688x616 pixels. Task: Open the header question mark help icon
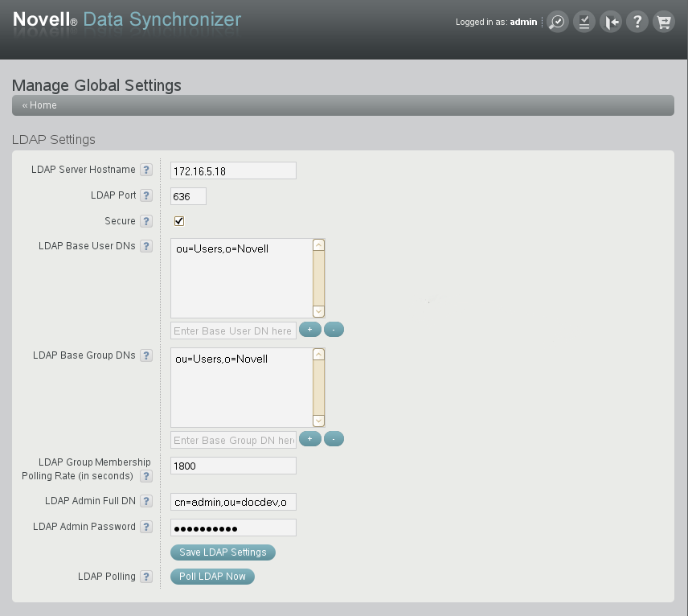pyautogui.click(x=637, y=22)
